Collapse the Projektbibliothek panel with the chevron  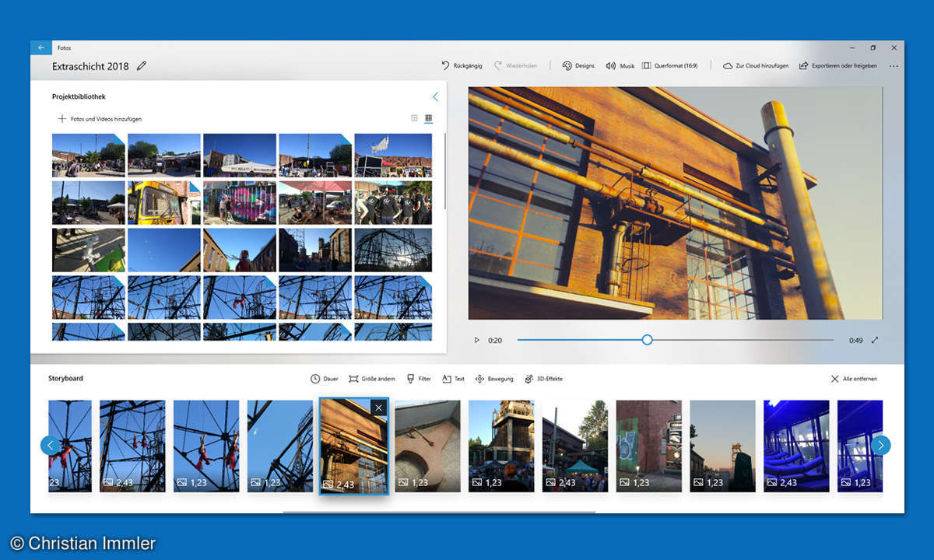(435, 97)
